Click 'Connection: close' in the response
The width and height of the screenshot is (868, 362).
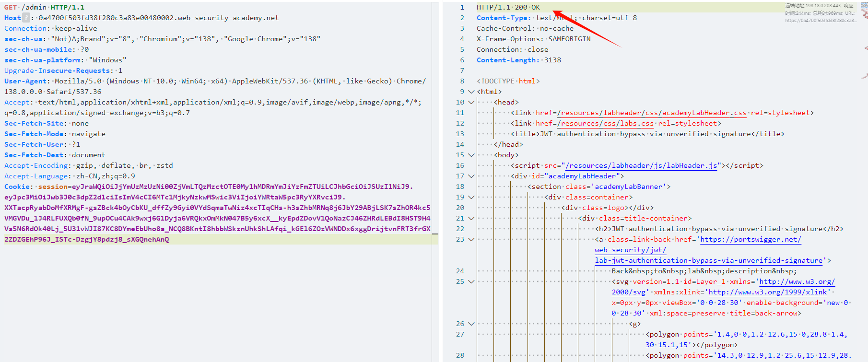click(x=513, y=49)
